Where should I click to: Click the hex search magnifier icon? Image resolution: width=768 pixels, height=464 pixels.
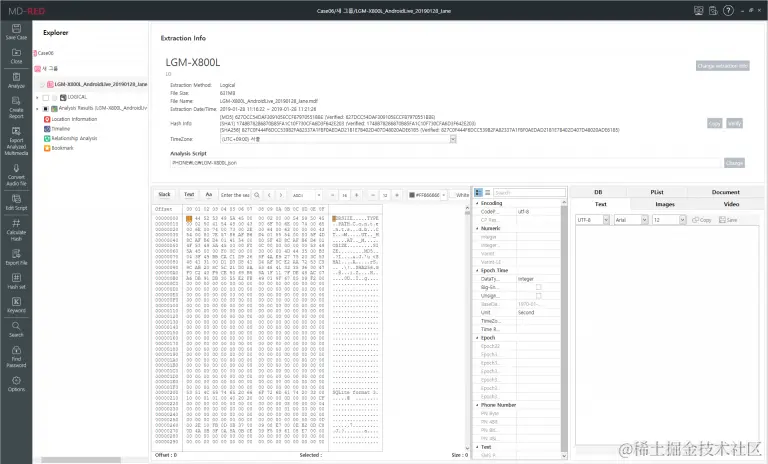pos(257,195)
